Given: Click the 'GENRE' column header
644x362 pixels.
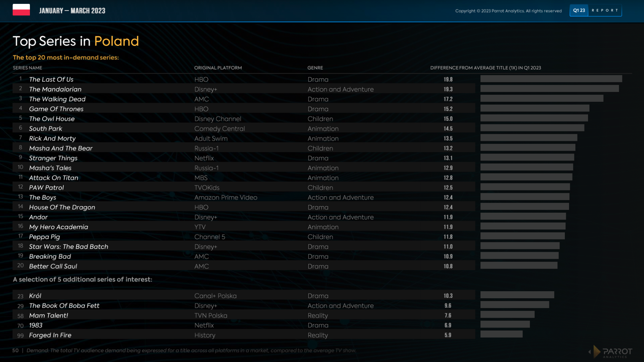Looking at the screenshot, I should 315,68.
